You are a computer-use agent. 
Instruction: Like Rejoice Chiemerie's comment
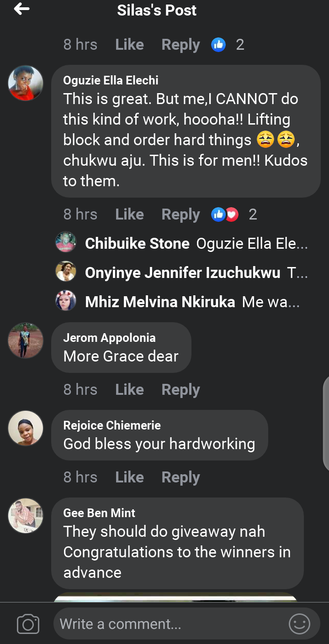129,477
